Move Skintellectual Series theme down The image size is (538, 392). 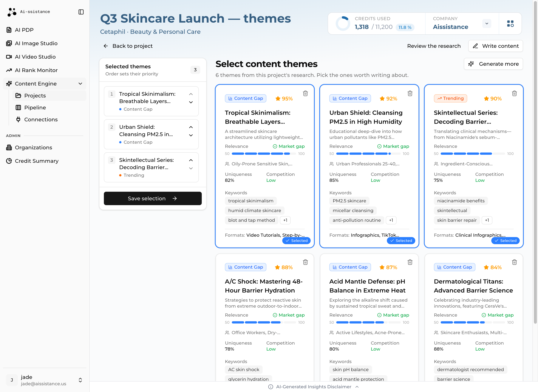tap(191, 168)
